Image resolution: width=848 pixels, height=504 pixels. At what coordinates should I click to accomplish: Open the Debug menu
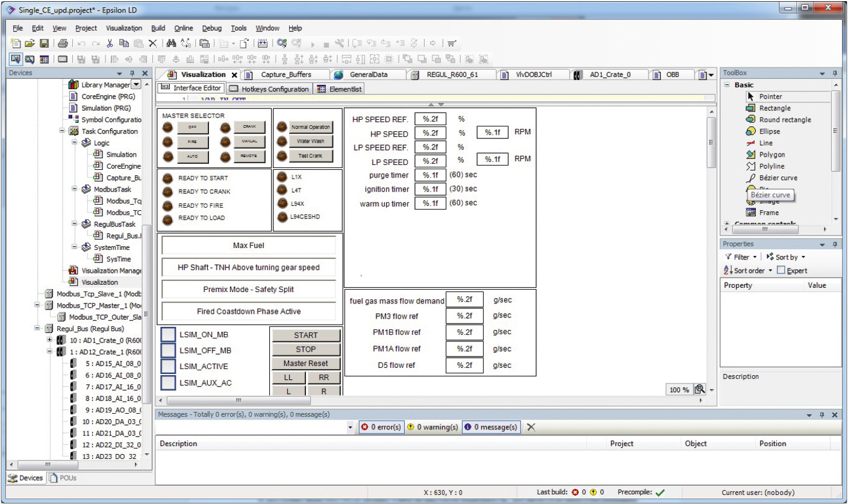click(211, 28)
